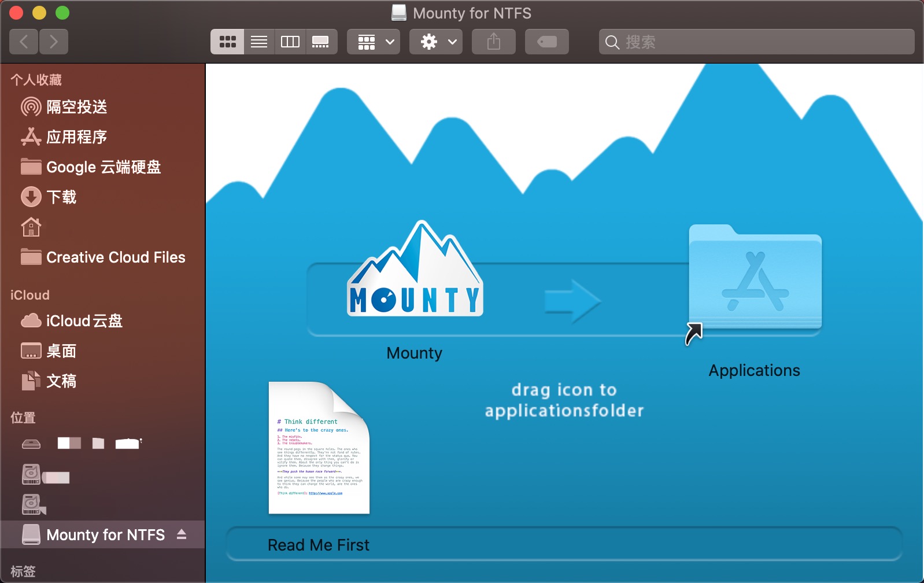Open the home folder icon in sidebar
Image resolution: width=924 pixels, height=583 pixels.
[31, 227]
